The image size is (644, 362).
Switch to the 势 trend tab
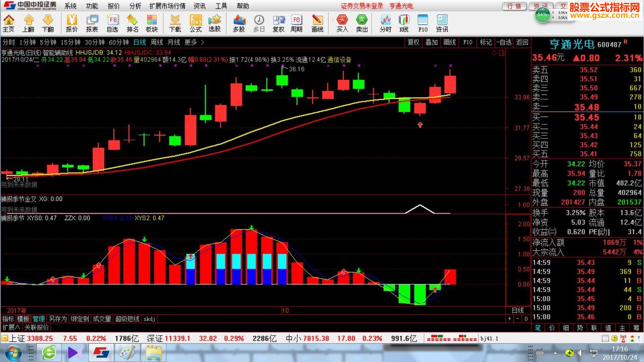click(580, 328)
